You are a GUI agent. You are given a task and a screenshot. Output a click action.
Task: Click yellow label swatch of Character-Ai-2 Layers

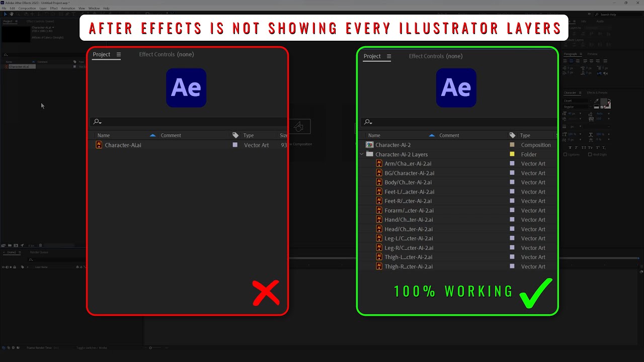coord(512,154)
